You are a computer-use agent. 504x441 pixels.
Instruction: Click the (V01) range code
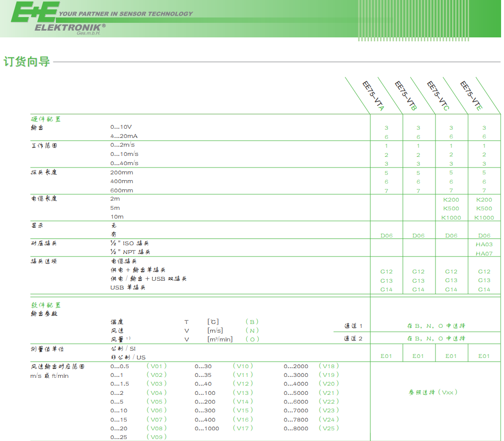tap(156, 366)
